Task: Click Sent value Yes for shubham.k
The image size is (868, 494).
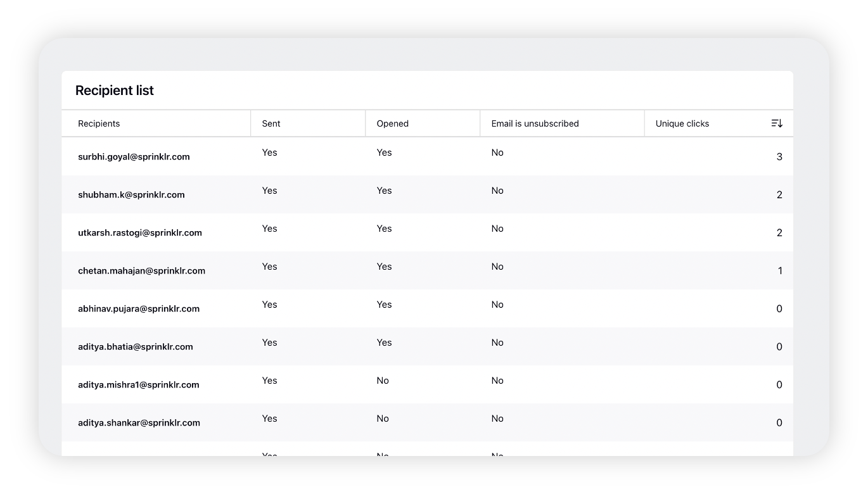Action: pyautogui.click(x=269, y=191)
